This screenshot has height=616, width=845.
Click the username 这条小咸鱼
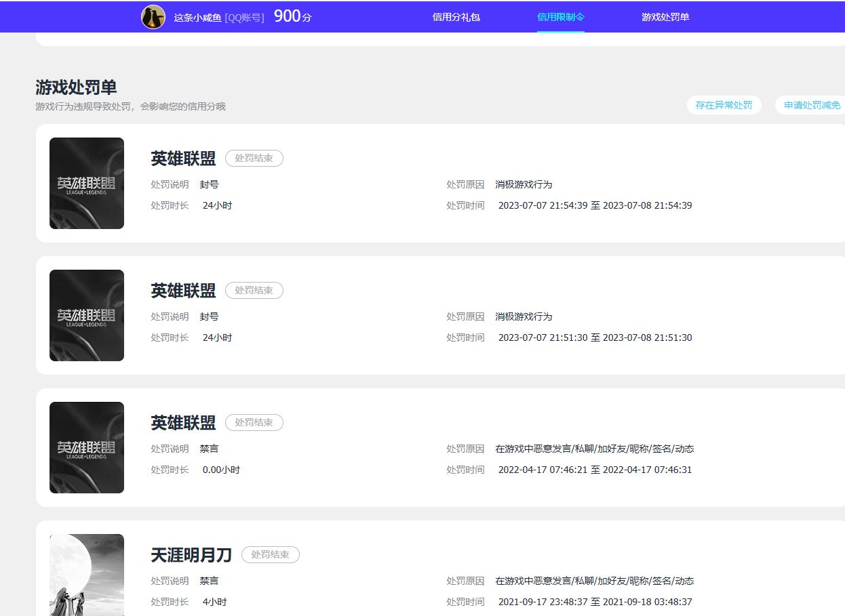click(197, 17)
